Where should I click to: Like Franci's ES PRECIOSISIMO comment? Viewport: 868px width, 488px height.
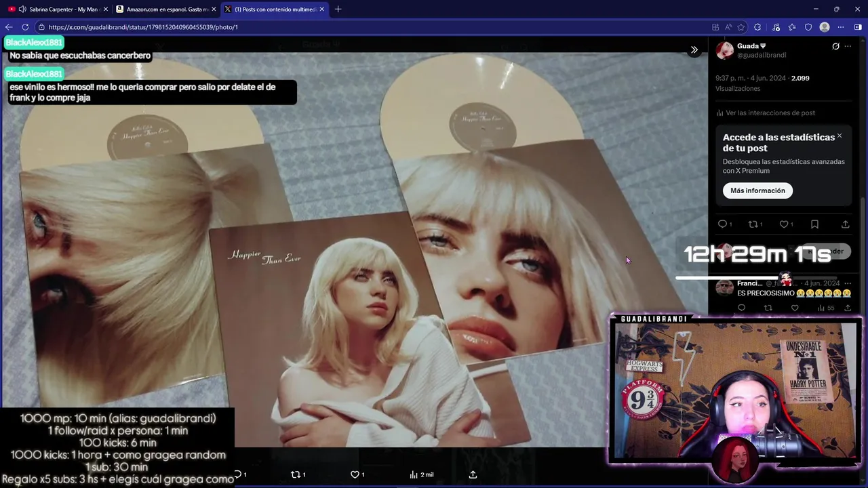795,308
